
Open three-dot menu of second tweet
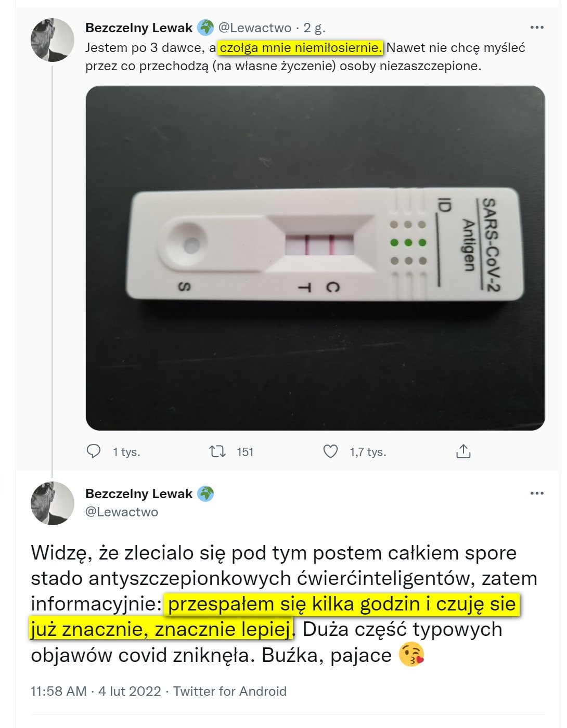(536, 493)
